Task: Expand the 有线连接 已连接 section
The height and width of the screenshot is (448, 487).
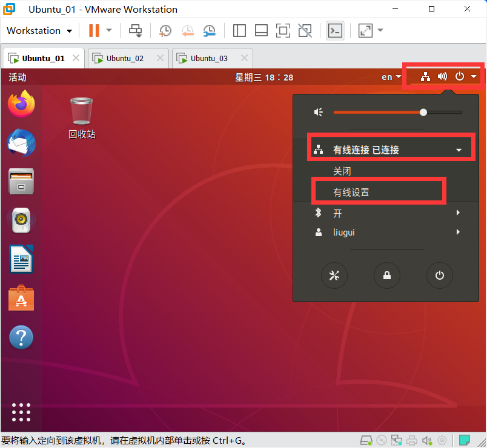Action: click(386, 150)
